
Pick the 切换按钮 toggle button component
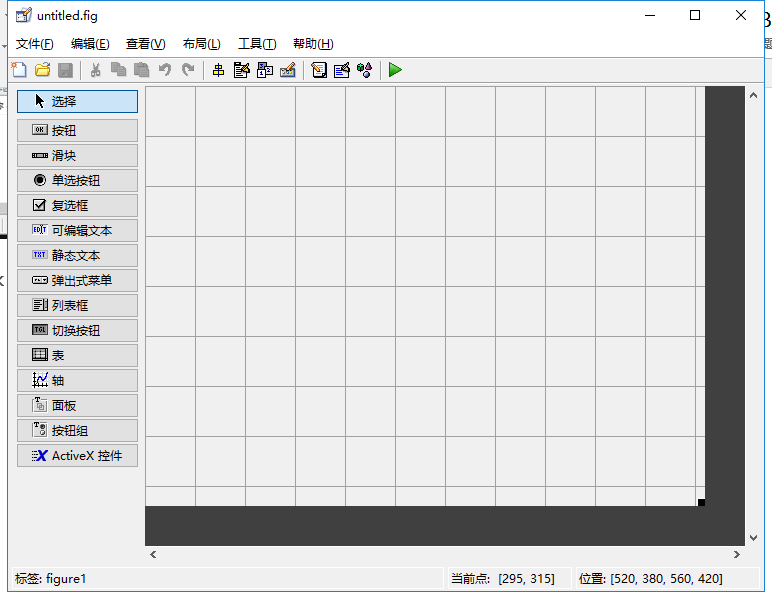point(77,330)
